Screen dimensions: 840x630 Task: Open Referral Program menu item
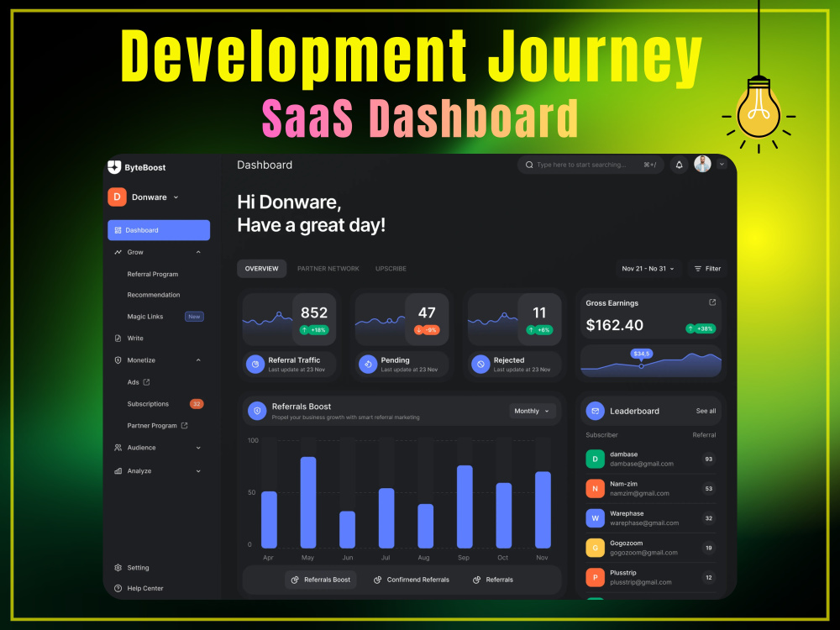point(153,274)
